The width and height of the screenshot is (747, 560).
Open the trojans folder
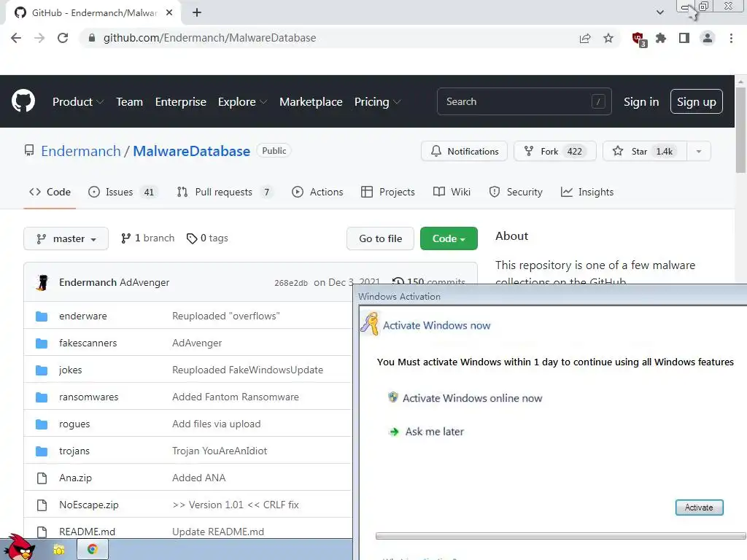click(74, 451)
